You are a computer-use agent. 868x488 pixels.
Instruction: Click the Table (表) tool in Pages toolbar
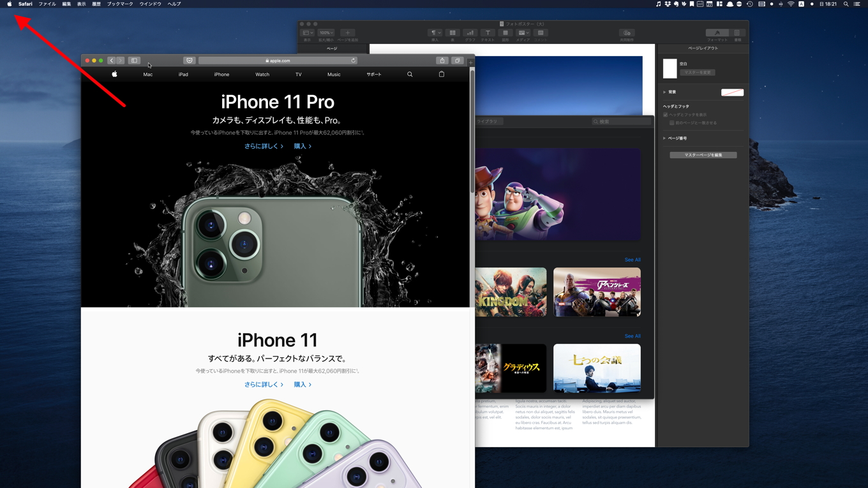[453, 33]
